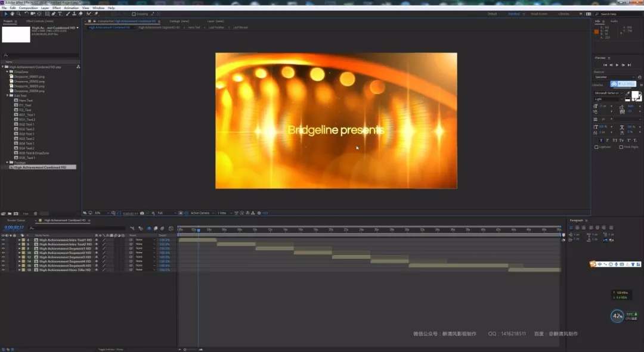Switch to the Audio panel tab
Screen dimensions: 644x352
614,21
